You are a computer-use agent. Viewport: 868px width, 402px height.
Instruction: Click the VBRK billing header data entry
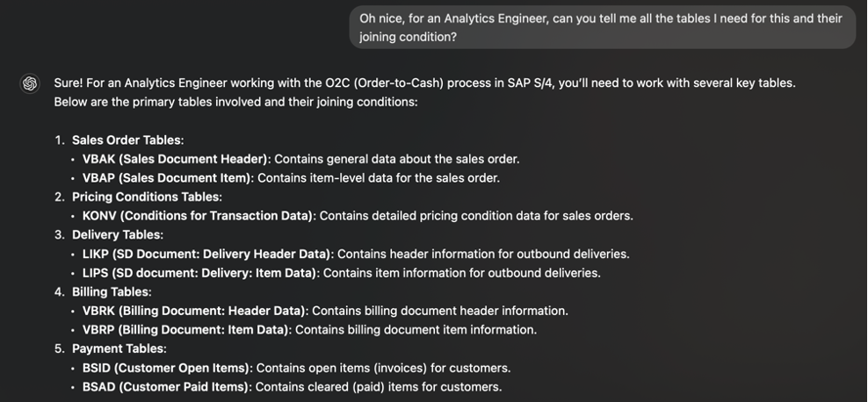pos(325,311)
